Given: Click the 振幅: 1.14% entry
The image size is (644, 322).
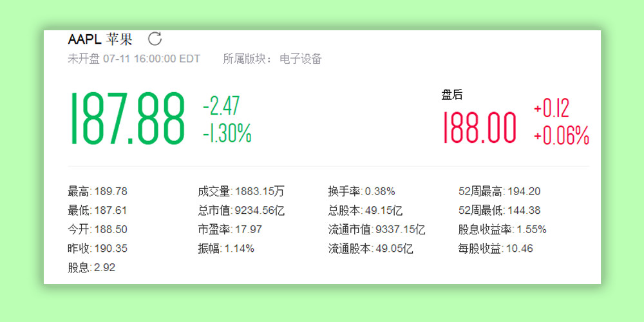Looking at the screenshot, I should click(x=226, y=249).
